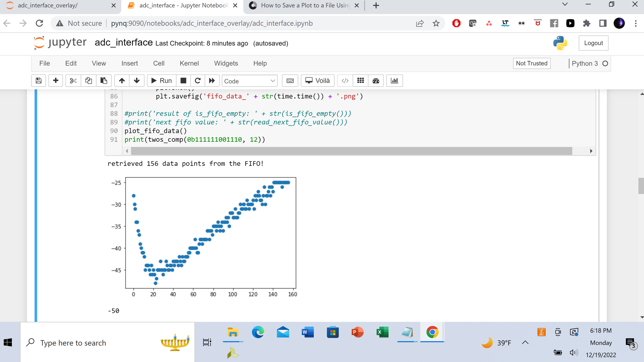Screen dimensions: 644x362
Task: Open the cell type Code dropdown
Action: coord(250,81)
